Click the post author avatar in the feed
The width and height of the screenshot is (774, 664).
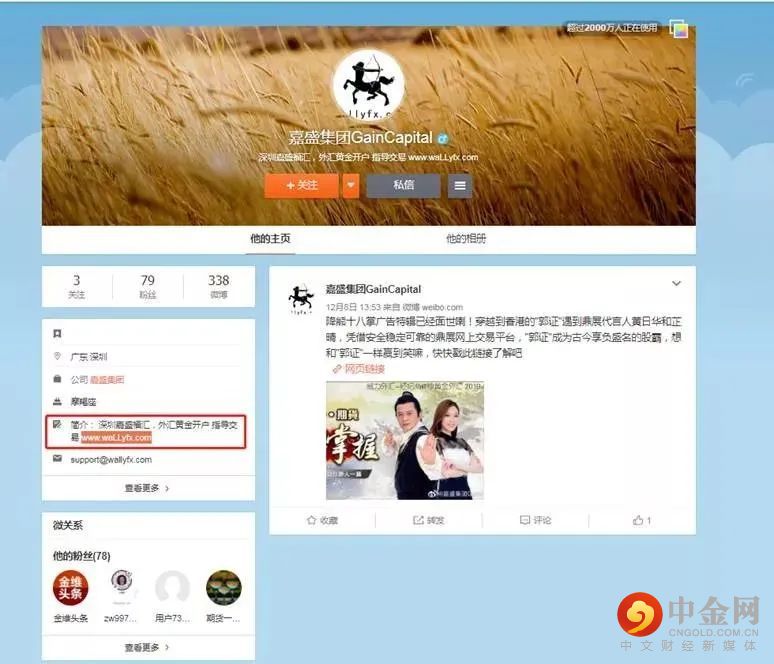click(301, 299)
